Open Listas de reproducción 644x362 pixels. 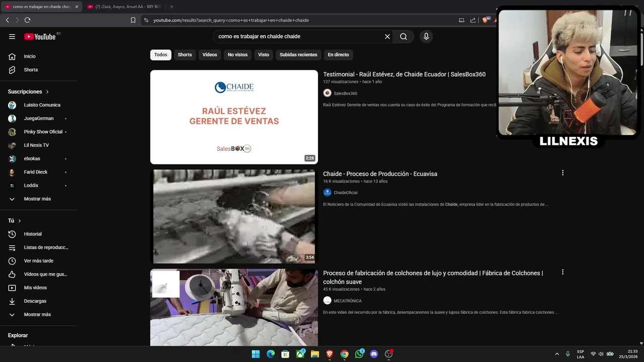38,247
